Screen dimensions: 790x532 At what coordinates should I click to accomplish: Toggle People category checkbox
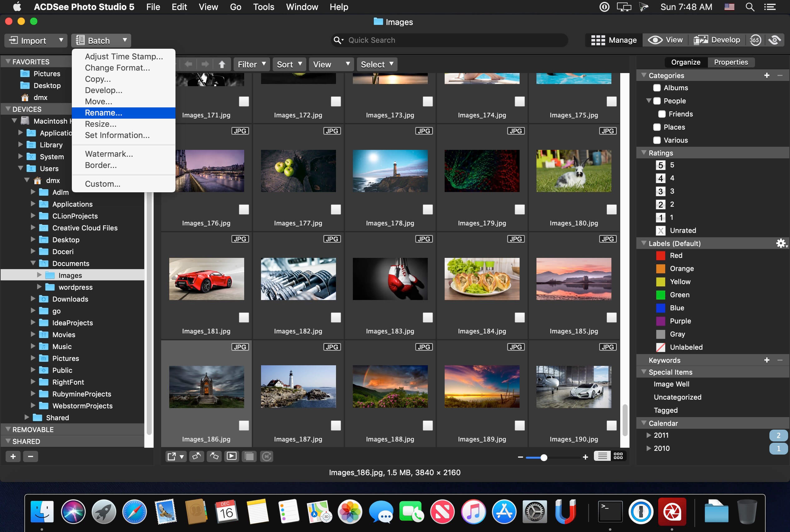(x=657, y=100)
